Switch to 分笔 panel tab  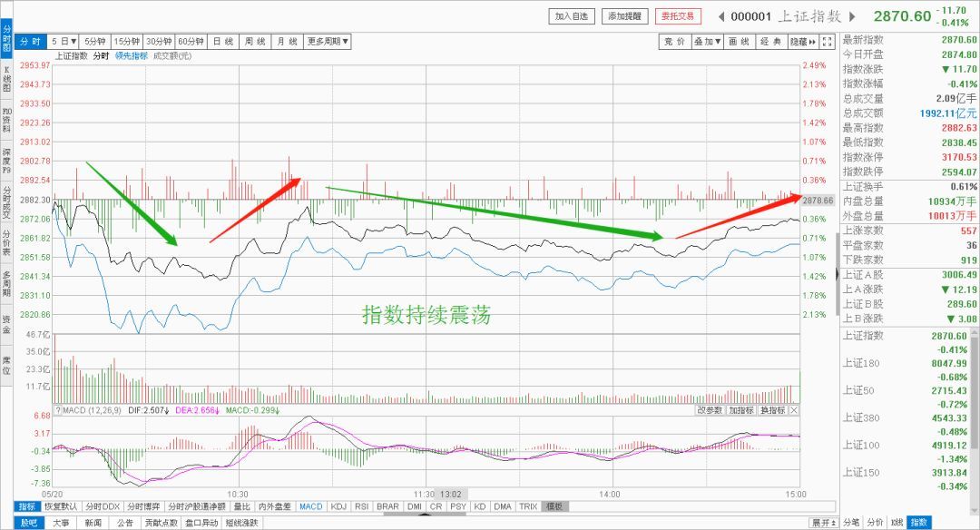851,523
